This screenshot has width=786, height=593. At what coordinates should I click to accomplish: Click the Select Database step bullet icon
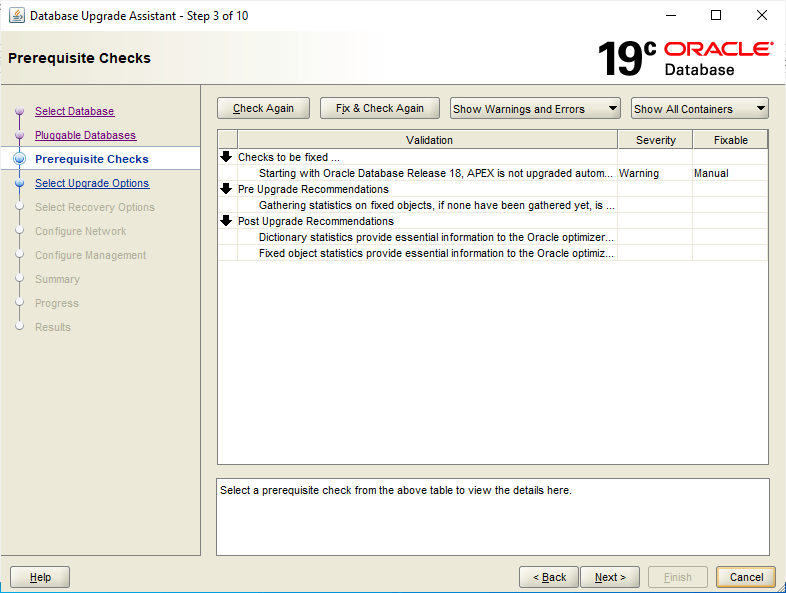(20, 111)
